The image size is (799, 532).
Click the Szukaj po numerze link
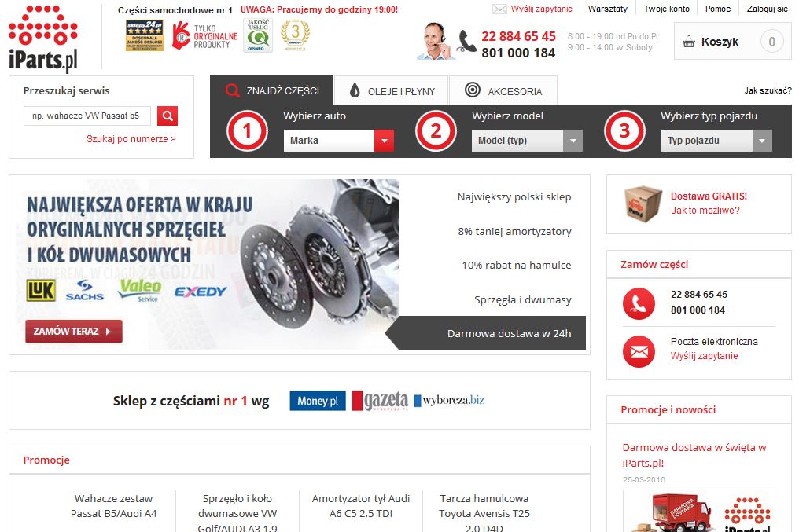pos(131,138)
